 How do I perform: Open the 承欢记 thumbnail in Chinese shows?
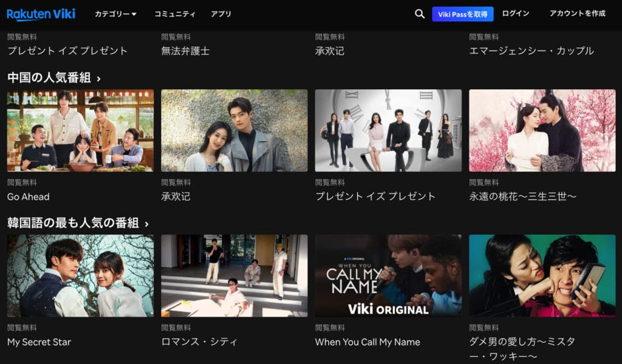234,130
